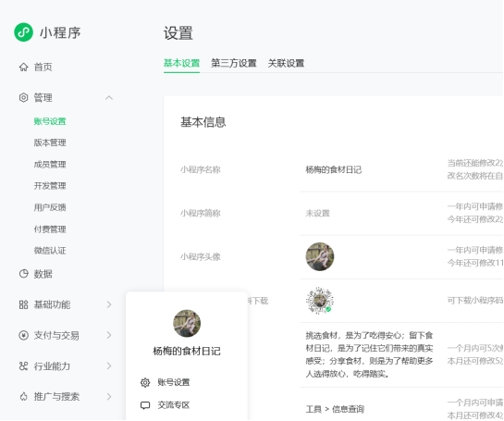
Task: Click the category text 工具 > 信息查询
Action: 335,409
